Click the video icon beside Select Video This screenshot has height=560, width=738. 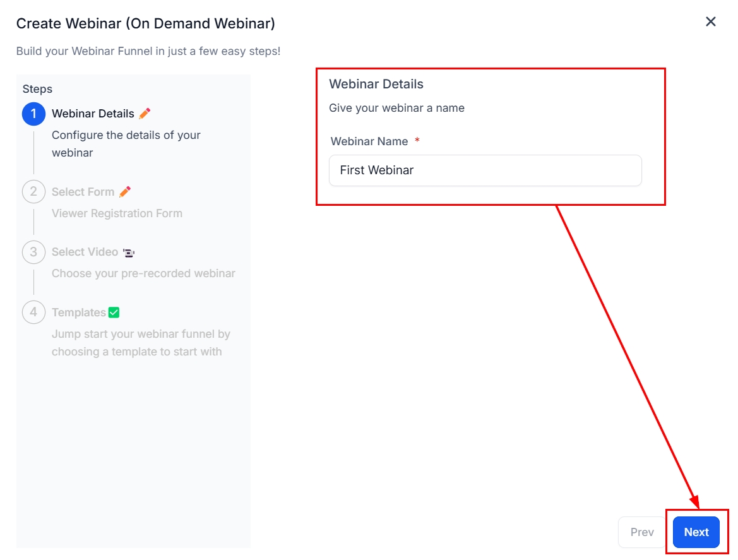click(x=129, y=253)
